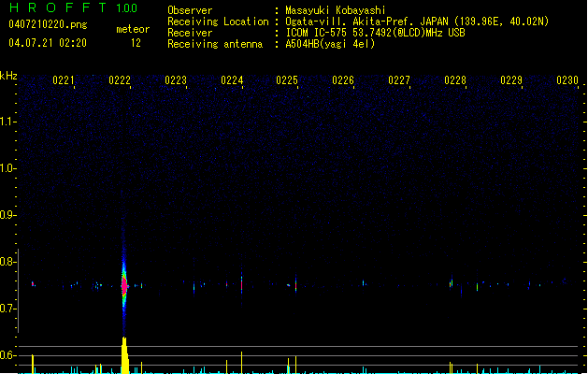Click the 0222 time marker

(x=120, y=80)
